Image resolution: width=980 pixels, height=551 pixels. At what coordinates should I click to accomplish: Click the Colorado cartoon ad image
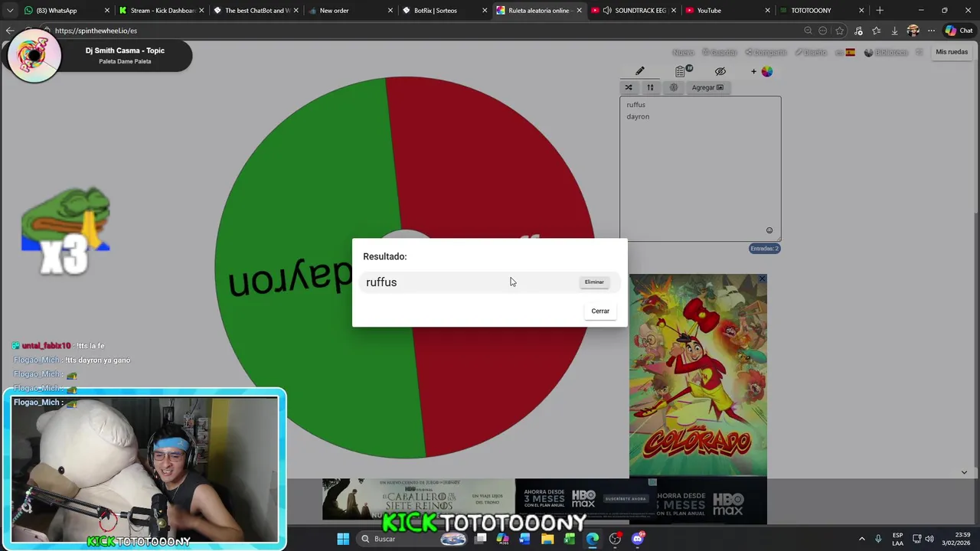pyautogui.click(x=698, y=376)
